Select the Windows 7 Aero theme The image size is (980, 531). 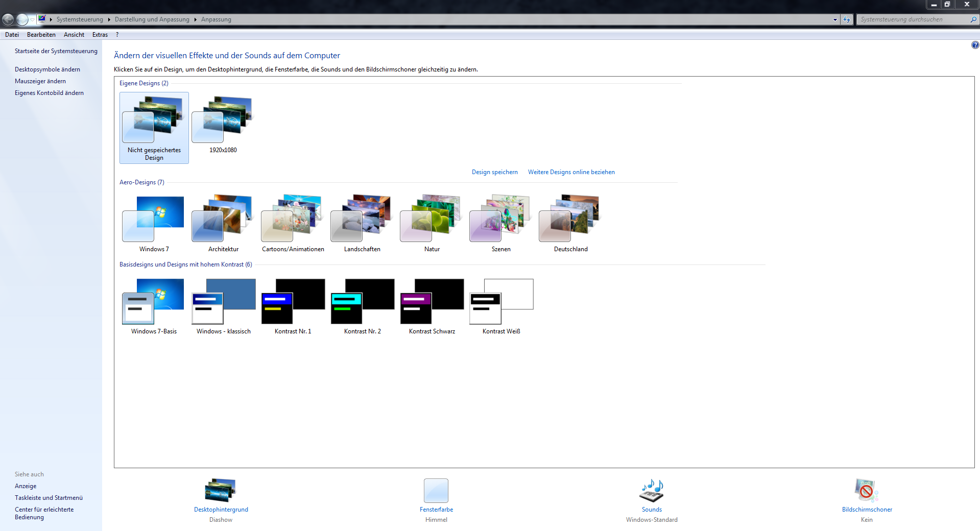click(x=154, y=223)
